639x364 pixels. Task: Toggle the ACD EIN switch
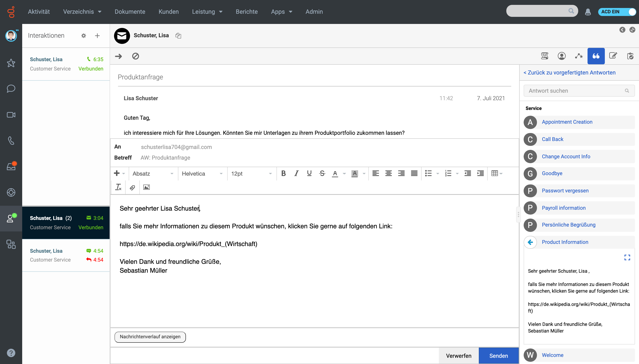(617, 12)
